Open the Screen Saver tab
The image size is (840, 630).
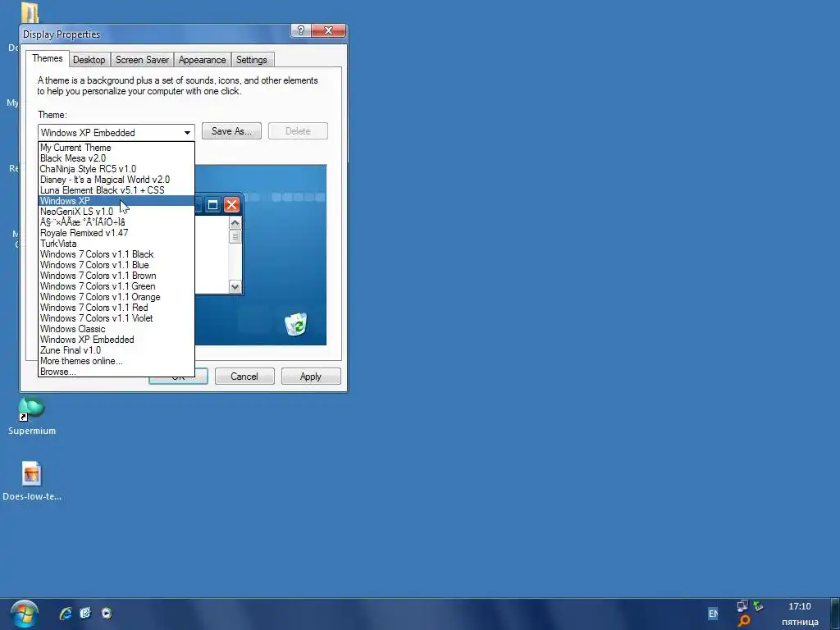pyautogui.click(x=142, y=60)
